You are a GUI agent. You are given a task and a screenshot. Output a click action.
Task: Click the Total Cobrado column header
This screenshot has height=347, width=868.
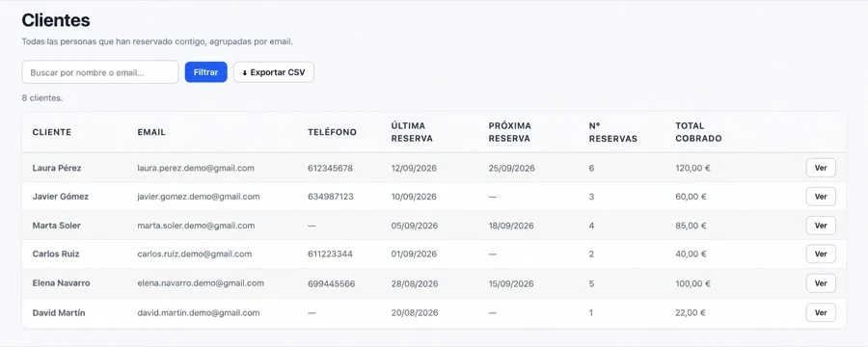click(698, 132)
